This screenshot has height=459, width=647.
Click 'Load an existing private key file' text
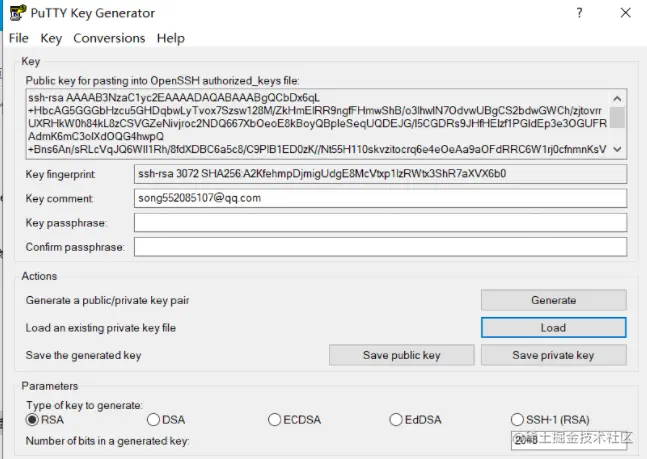tap(101, 328)
